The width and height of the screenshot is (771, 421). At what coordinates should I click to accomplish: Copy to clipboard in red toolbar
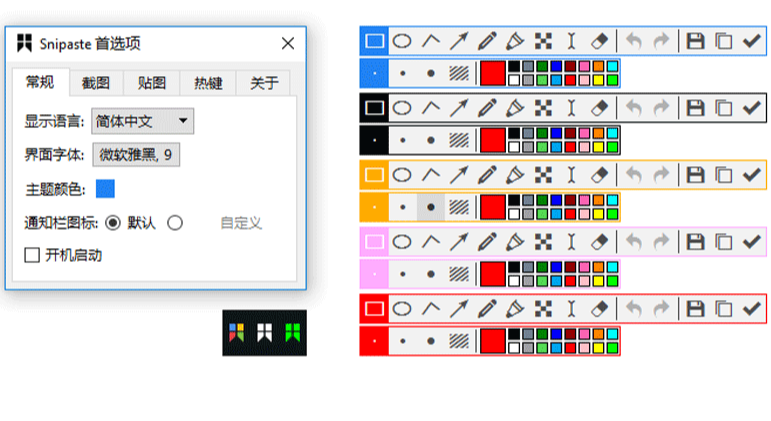[723, 308]
